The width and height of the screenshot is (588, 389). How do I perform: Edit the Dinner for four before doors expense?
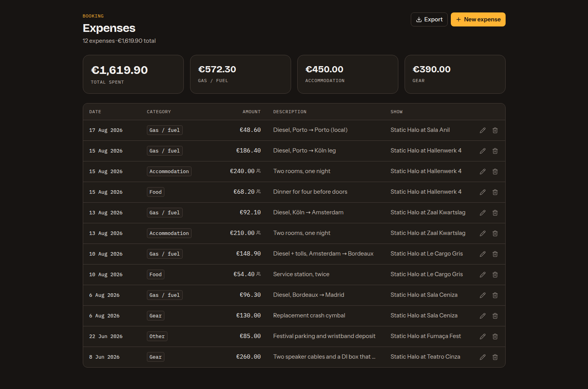tap(483, 192)
